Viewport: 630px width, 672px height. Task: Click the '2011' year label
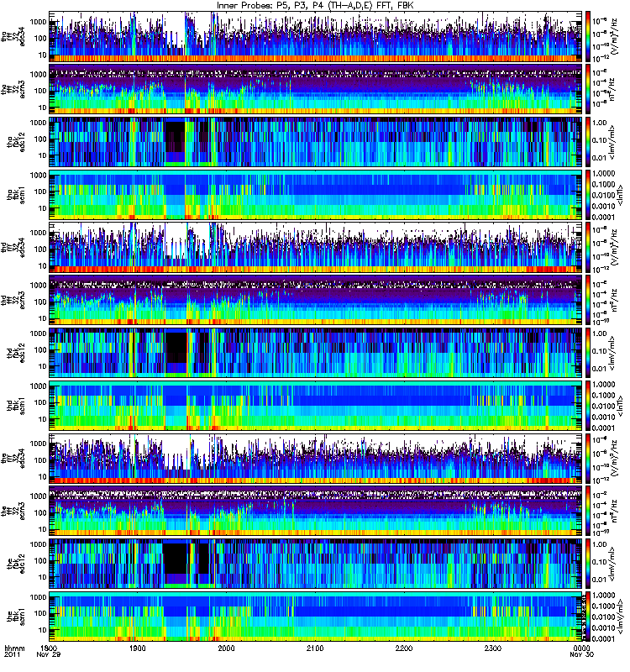click(x=11, y=654)
